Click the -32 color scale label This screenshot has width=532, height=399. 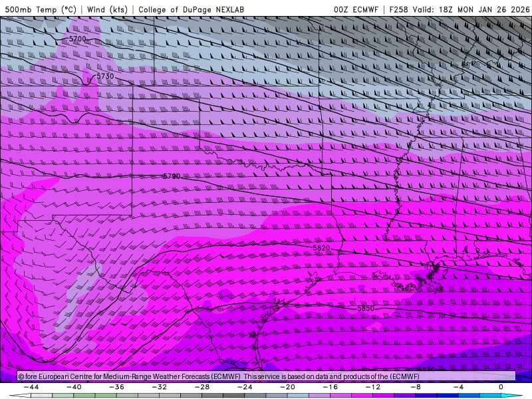160,387
